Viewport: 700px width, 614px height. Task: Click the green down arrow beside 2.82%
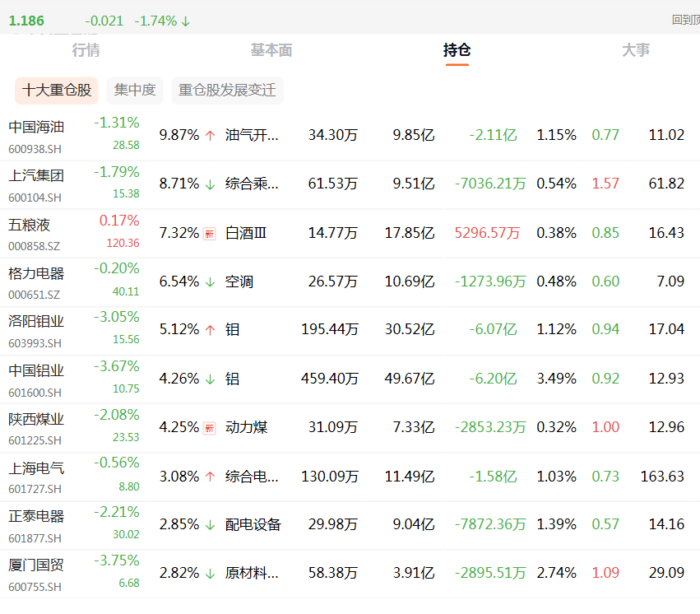tap(211, 574)
